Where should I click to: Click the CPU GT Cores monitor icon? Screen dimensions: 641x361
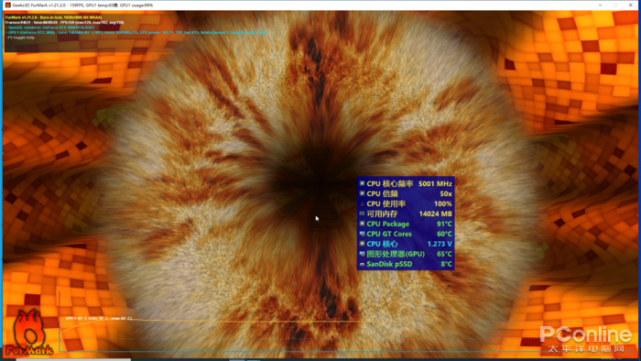point(362,233)
